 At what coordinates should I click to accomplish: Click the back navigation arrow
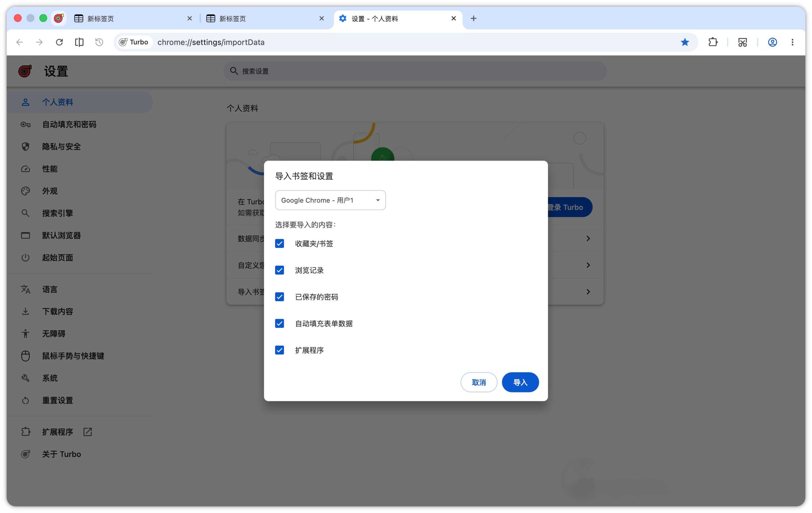pos(20,42)
